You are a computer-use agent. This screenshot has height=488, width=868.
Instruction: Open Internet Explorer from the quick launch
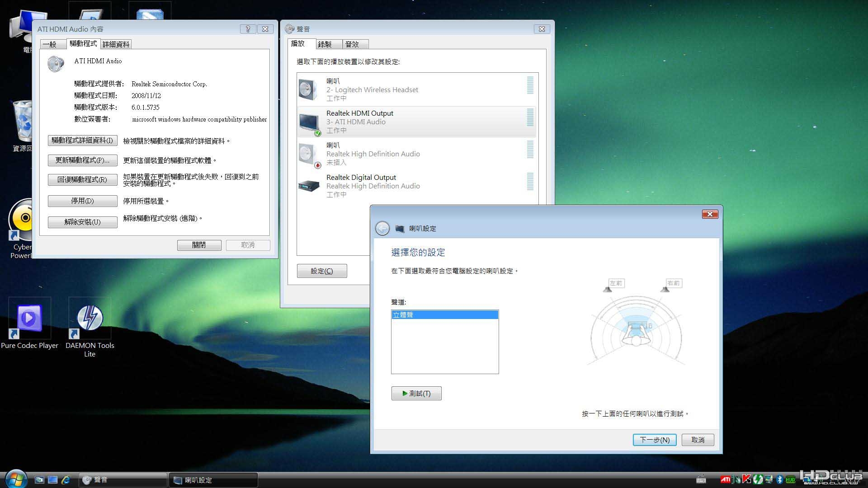tap(66, 480)
